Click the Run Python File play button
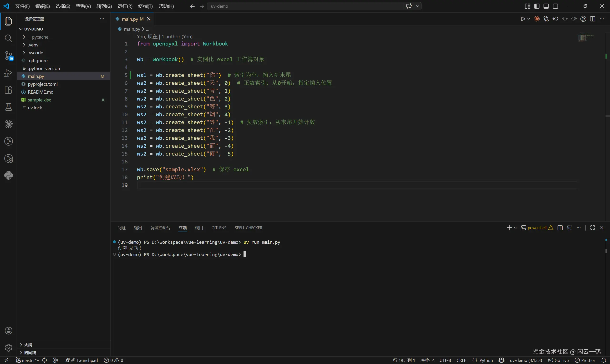 523,19
